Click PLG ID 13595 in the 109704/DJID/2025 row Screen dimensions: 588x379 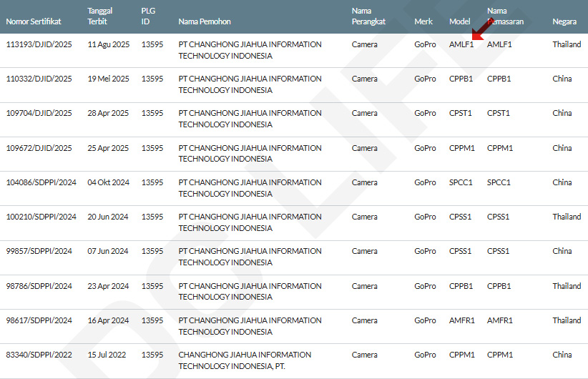(x=152, y=113)
